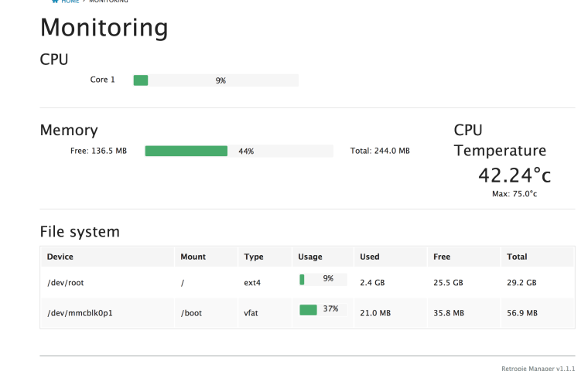588x371 pixels.
Task: Select the /dev/root device cell
Action: [65, 283]
